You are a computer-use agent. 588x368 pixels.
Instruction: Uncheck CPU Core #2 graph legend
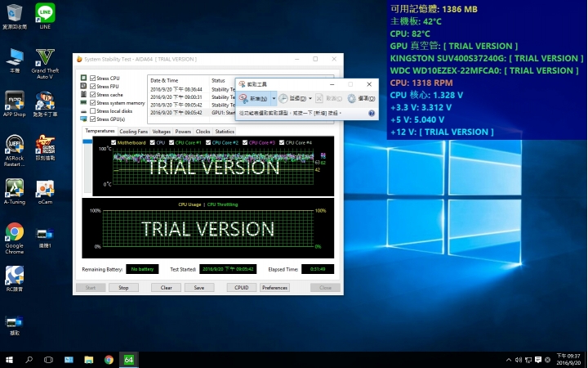[208, 142]
